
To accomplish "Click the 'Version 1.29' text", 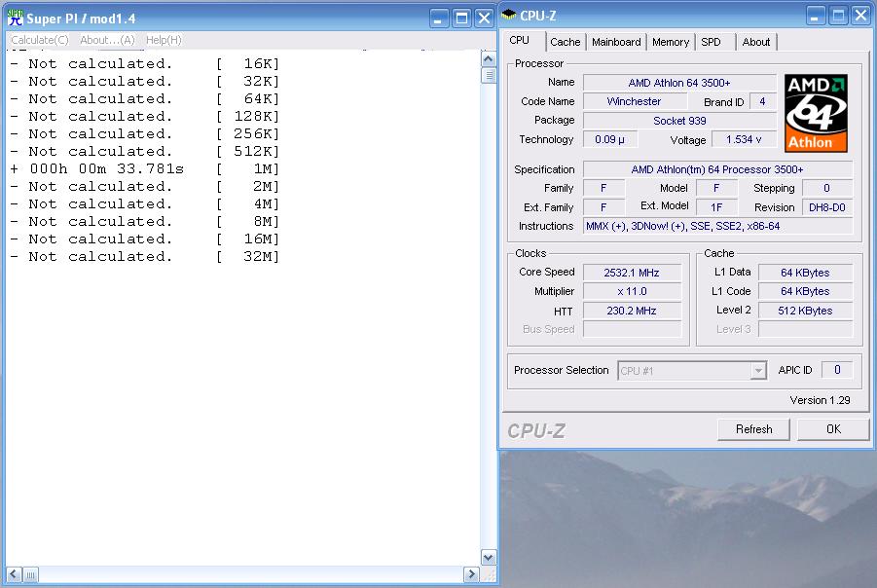I will click(x=820, y=400).
